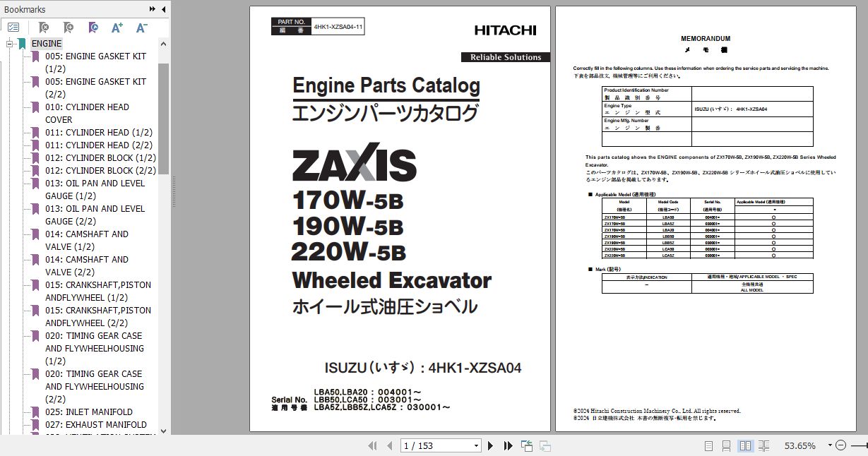The height and width of the screenshot is (456, 868).
Task: Open bookmark 014: CAMSHAFT AND VALVE (2/2)
Action: 88,266
